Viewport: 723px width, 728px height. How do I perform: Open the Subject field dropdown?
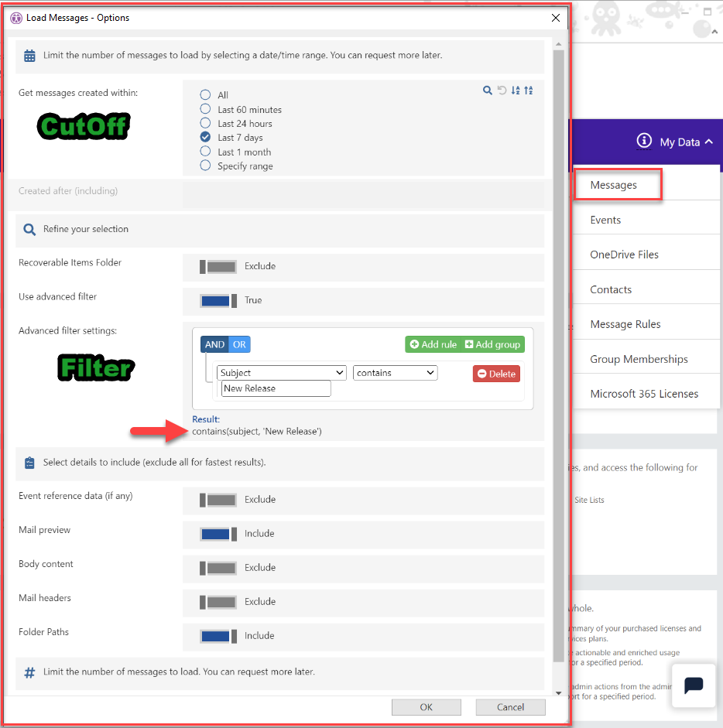(x=281, y=373)
